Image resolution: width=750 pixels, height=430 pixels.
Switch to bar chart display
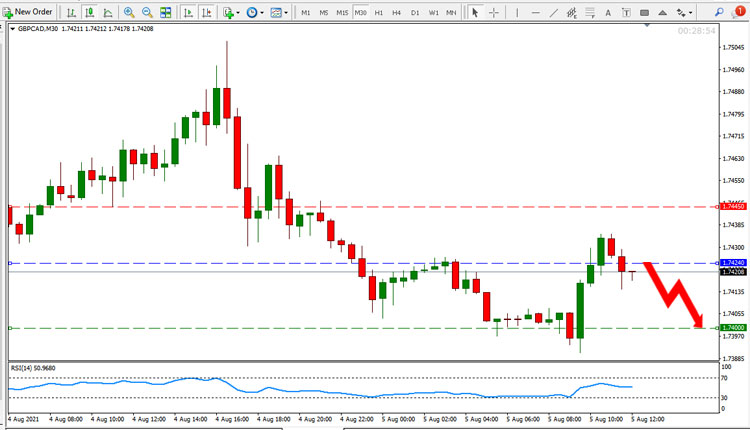[71, 13]
